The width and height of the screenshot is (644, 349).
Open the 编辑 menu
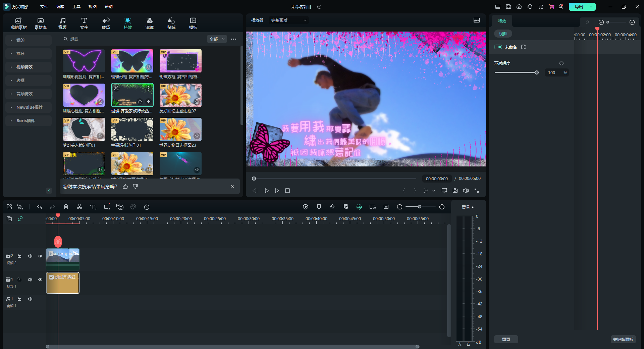click(x=60, y=7)
